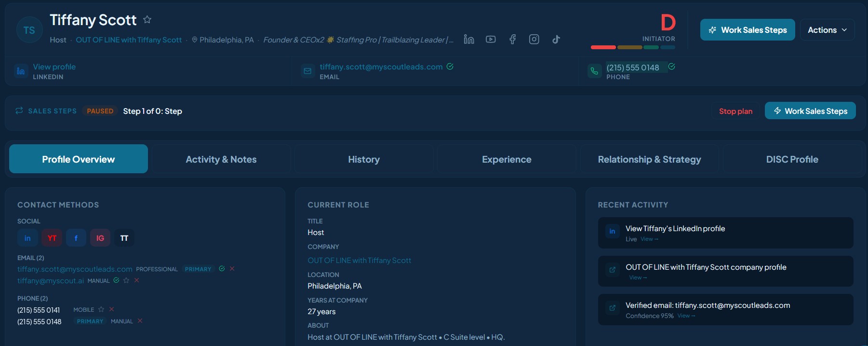Viewport: 868px width, 346px height.
Task: Remove the tiffany.scott@myscoutleads.com email with the X
Action: tap(232, 269)
